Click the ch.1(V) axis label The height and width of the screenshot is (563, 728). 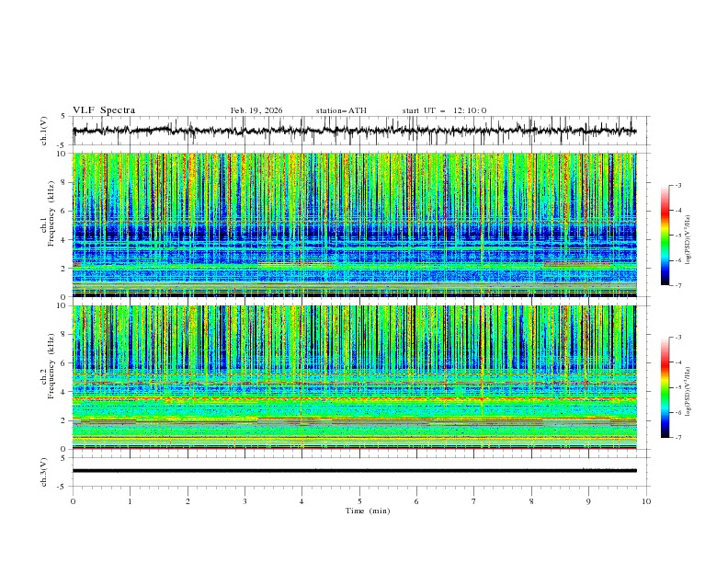[x=45, y=131]
